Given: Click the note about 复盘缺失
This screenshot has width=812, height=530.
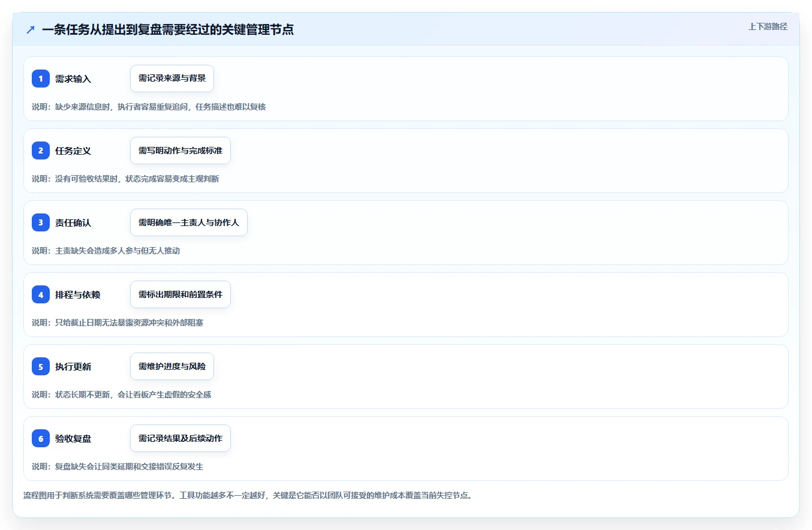Looking at the screenshot, I should 118,466.
